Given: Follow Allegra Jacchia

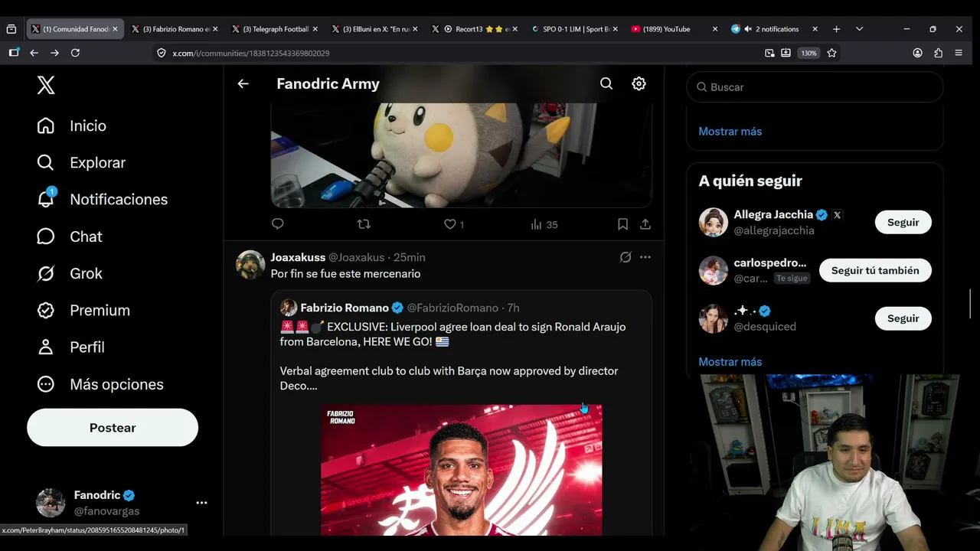Looking at the screenshot, I should click(903, 223).
